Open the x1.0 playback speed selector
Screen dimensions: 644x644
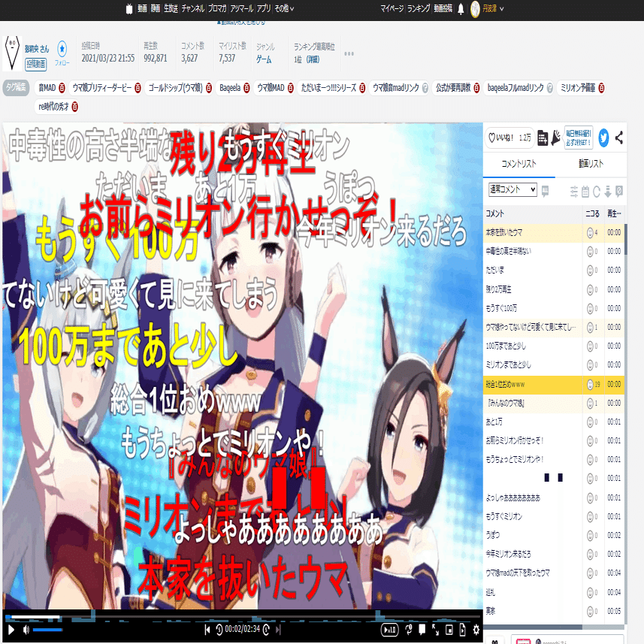pyautogui.click(x=390, y=630)
